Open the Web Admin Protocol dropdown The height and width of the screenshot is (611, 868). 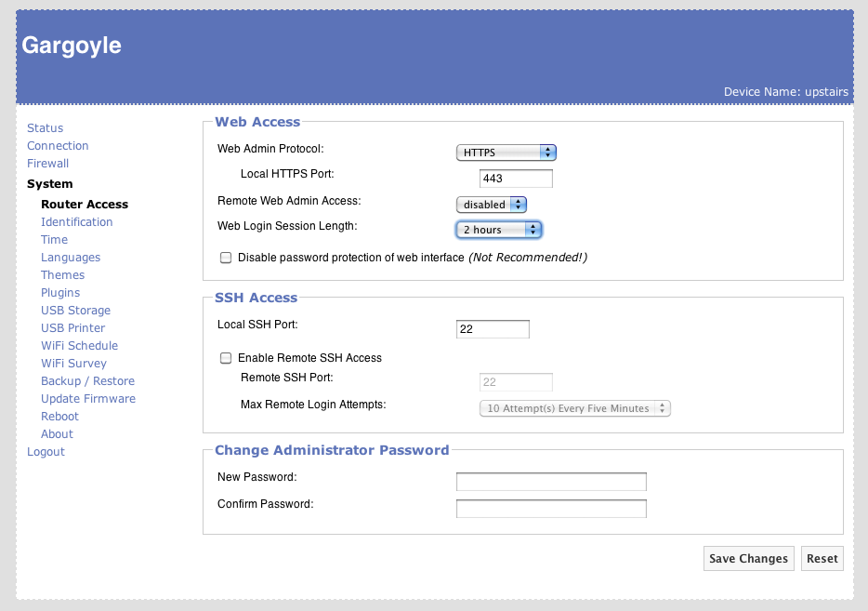tap(506, 153)
